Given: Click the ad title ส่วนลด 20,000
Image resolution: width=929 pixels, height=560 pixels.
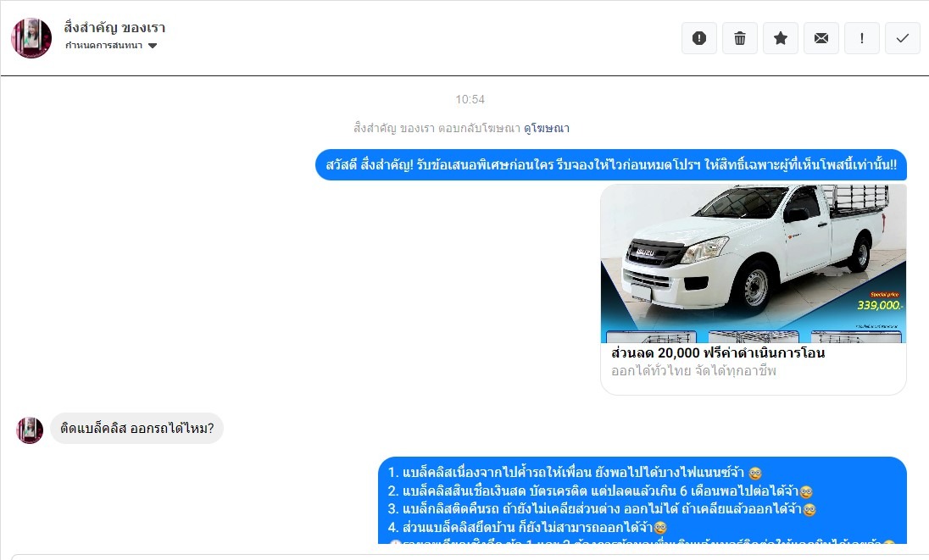Looking at the screenshot, I should pyautogui.click(x=718, y=353).
